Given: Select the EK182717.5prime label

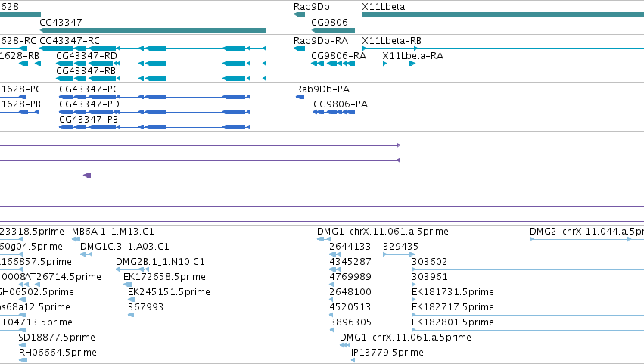Looking at the screenshot, I should [x=453, y=307].
